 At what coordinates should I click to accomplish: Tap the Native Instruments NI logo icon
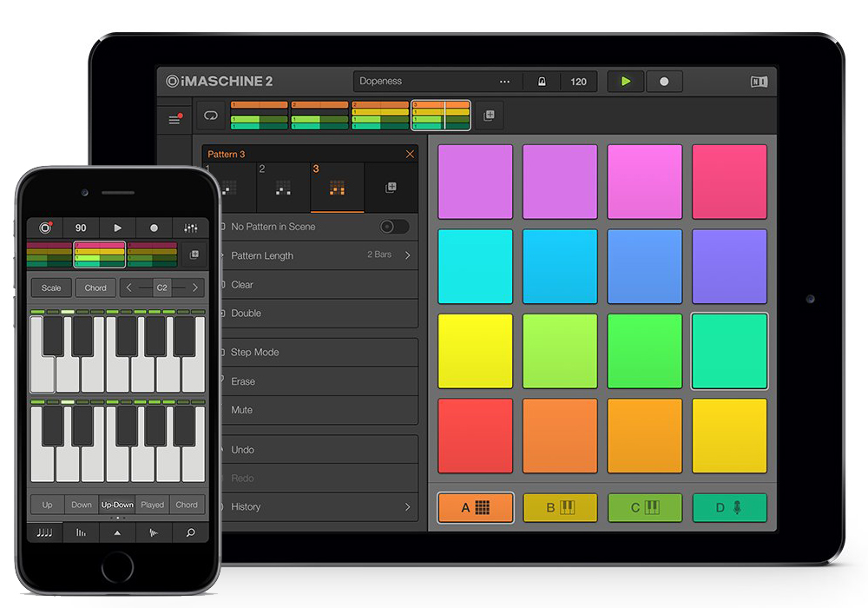[759, 82]
